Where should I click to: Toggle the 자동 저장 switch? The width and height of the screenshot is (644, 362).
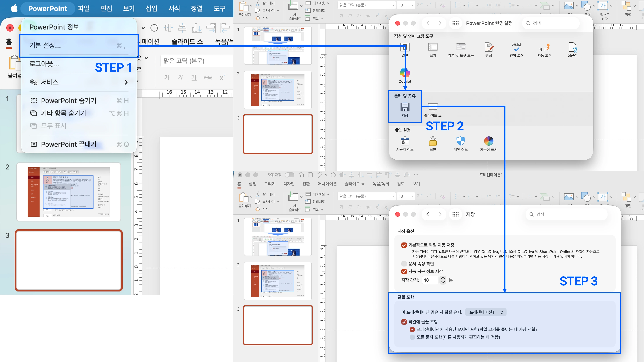pos(290,175)
